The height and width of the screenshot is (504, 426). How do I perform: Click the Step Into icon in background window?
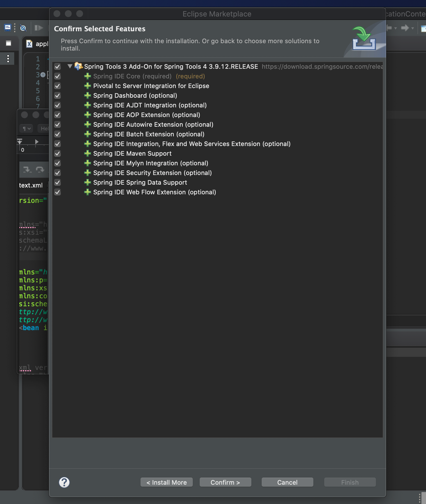[27, 170]
